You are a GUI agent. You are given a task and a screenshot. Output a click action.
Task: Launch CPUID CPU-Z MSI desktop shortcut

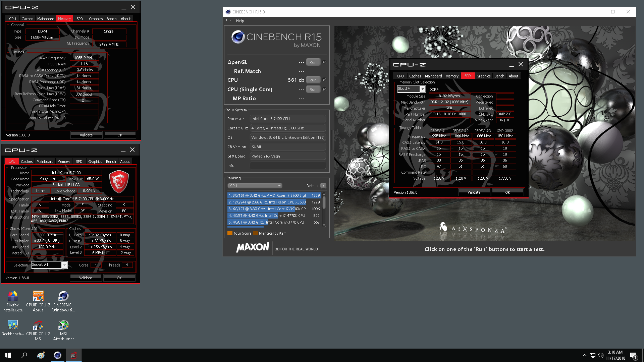point(38,330)
